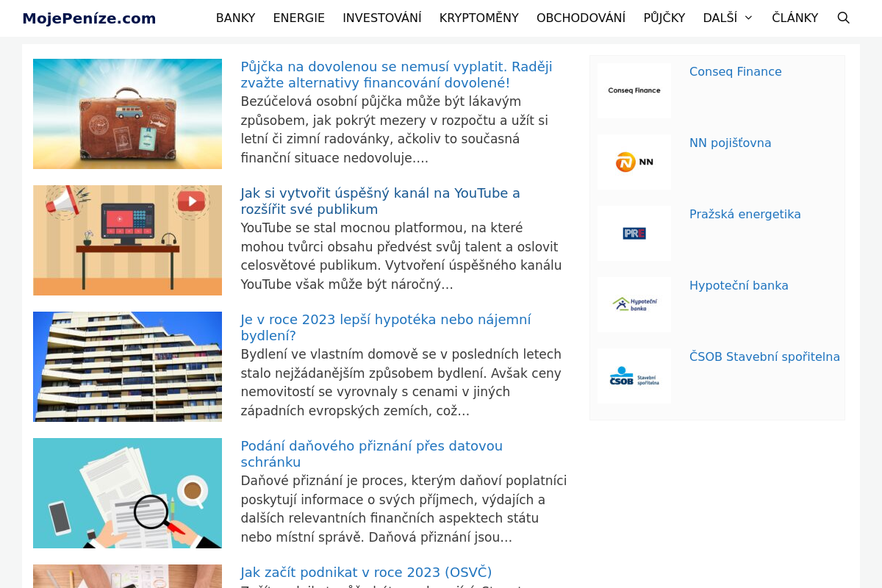Screen dimensions: 882x588
Task: Open the Conseq Finance text link
Action: click(x=735, y=71)
